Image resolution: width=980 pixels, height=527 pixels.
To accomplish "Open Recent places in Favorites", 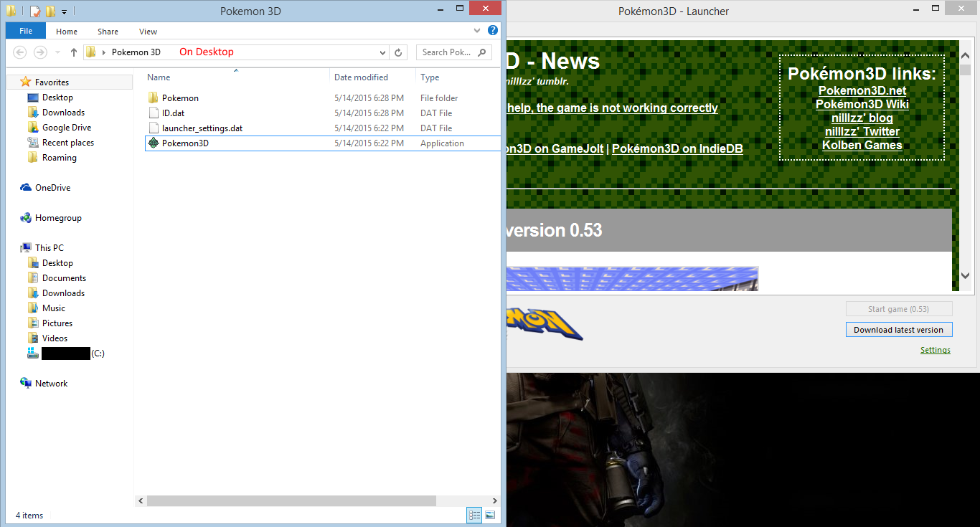I will pyautogui.click(x=68, y=143).
